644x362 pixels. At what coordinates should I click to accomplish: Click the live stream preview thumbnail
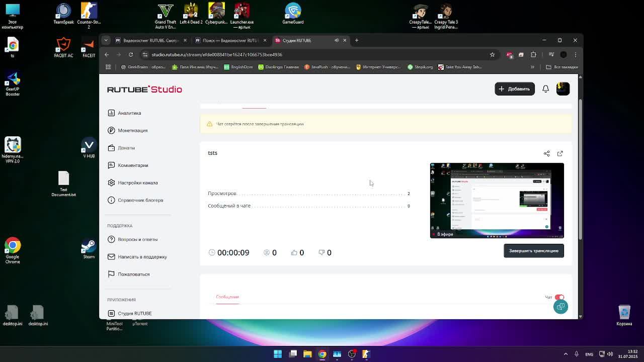(x=497, y=200)
